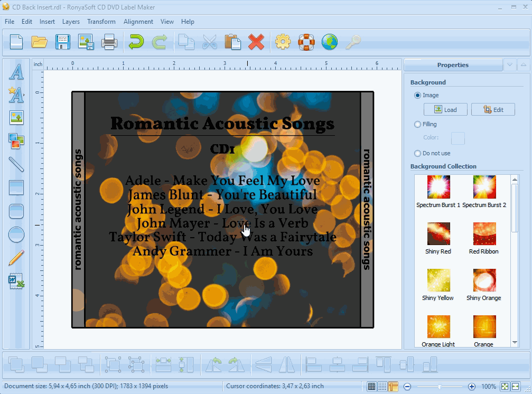Open help with the lifebuoy icon
The height and width of the screenshot is (394, 532).
point(306,42)
